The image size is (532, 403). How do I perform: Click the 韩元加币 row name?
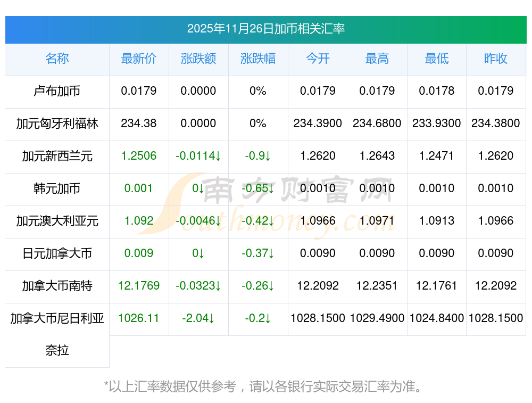tap(57, 188)
